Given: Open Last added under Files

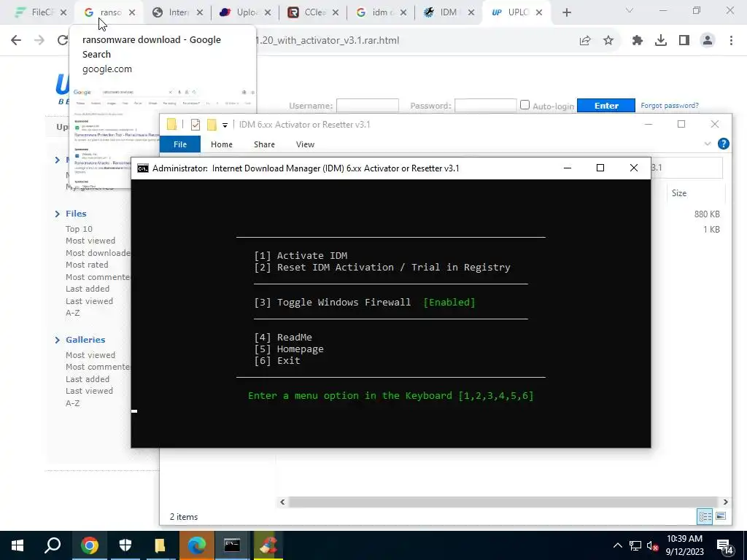Looking at the screenshot, I should [x=88, y=289].
